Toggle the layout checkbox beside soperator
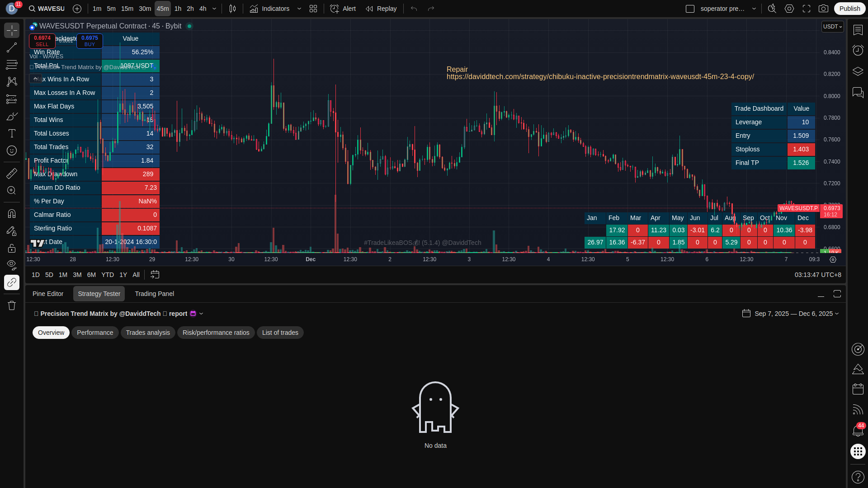 pyautogui.click(x=690, y=9)
